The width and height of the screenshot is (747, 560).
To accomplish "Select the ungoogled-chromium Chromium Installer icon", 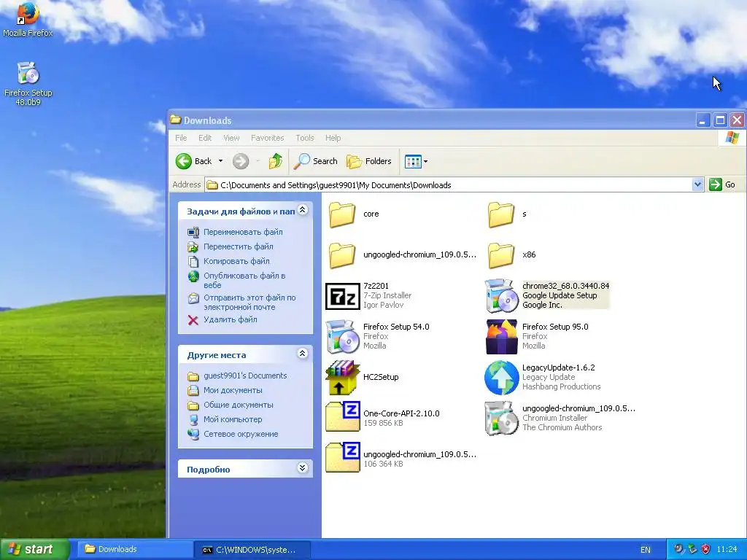I will (501, 418).
